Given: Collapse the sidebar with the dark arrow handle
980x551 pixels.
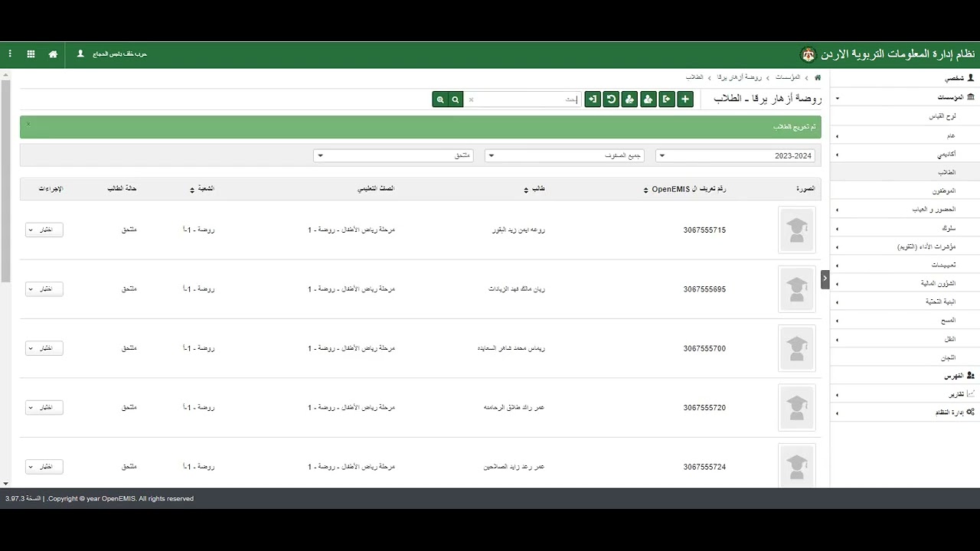Looking at the screenshot, I should [825, 279].
